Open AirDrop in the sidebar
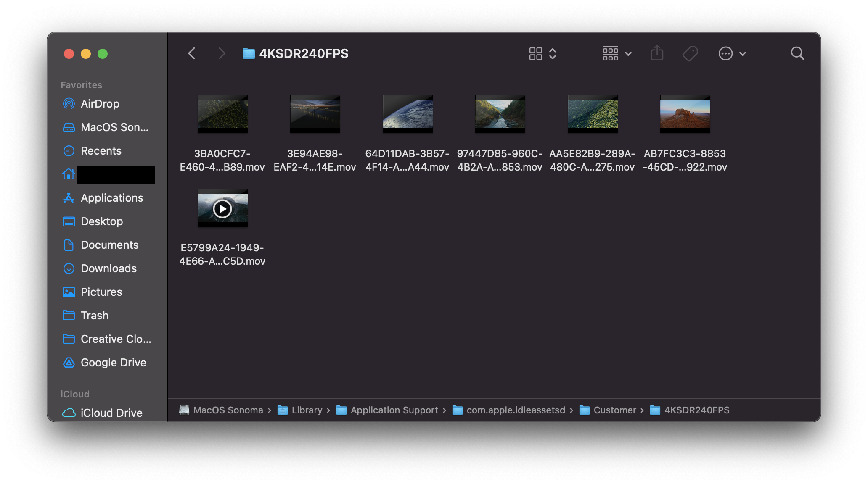The width and height of the screenshot is (868, 484). (100, 104)
